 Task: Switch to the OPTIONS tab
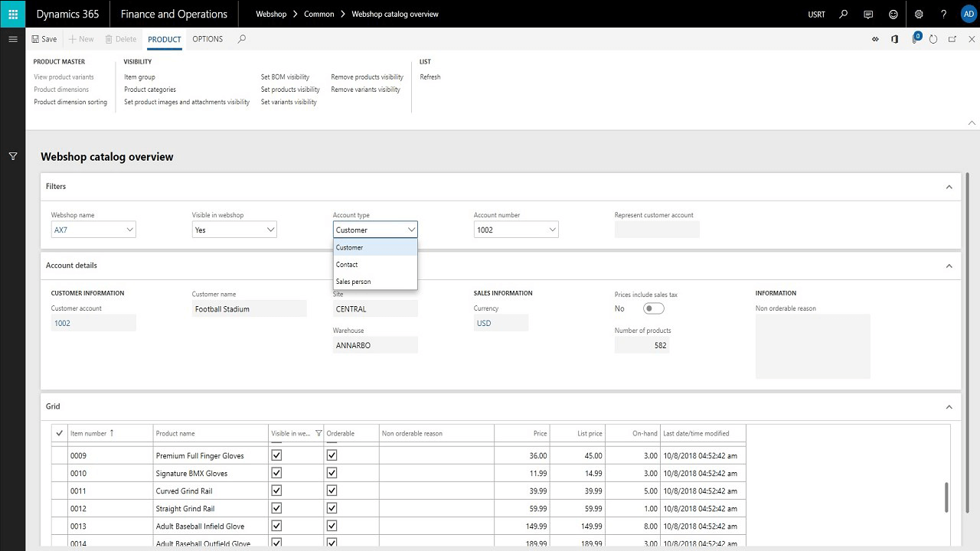pyautogui.click(x=207, y=39)
